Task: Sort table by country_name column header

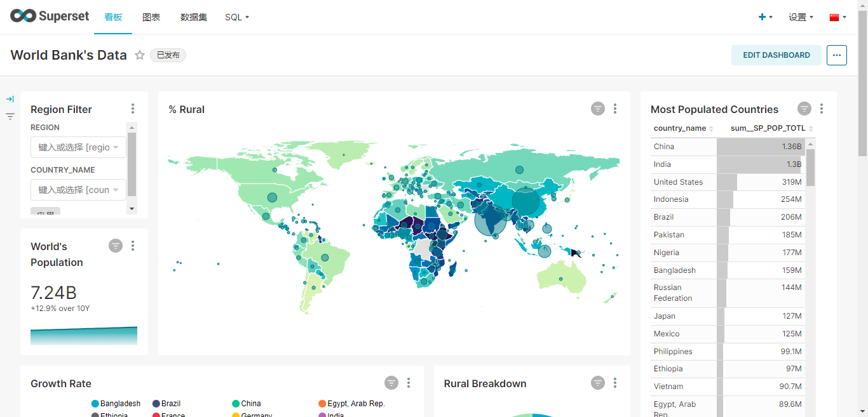Action: (x=680, y=128)
